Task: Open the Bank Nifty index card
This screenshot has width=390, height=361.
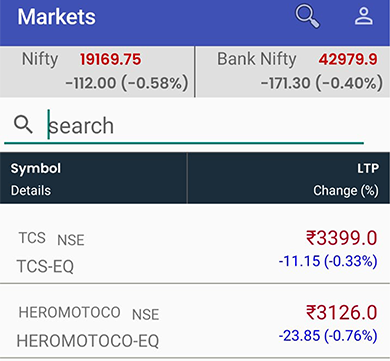Action: [293, 72]
